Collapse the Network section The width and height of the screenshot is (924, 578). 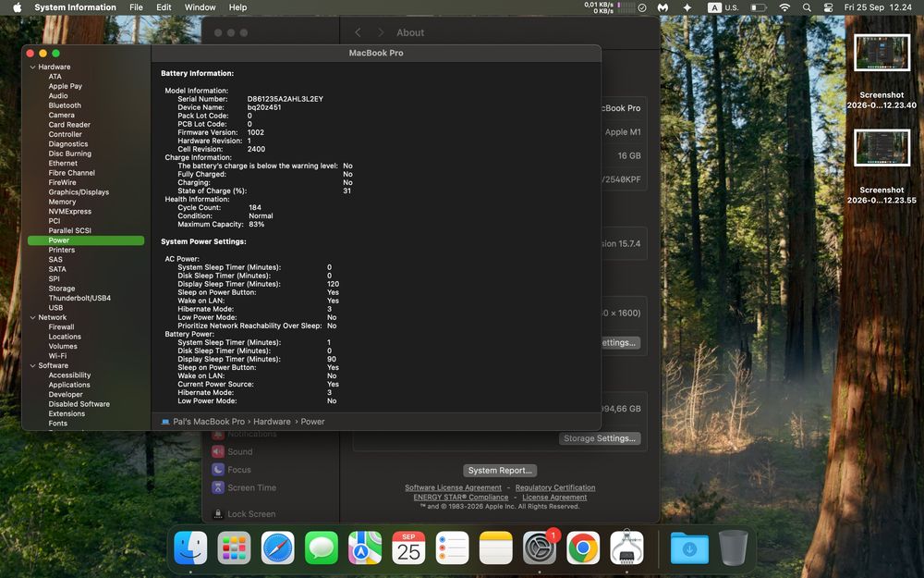33,317
